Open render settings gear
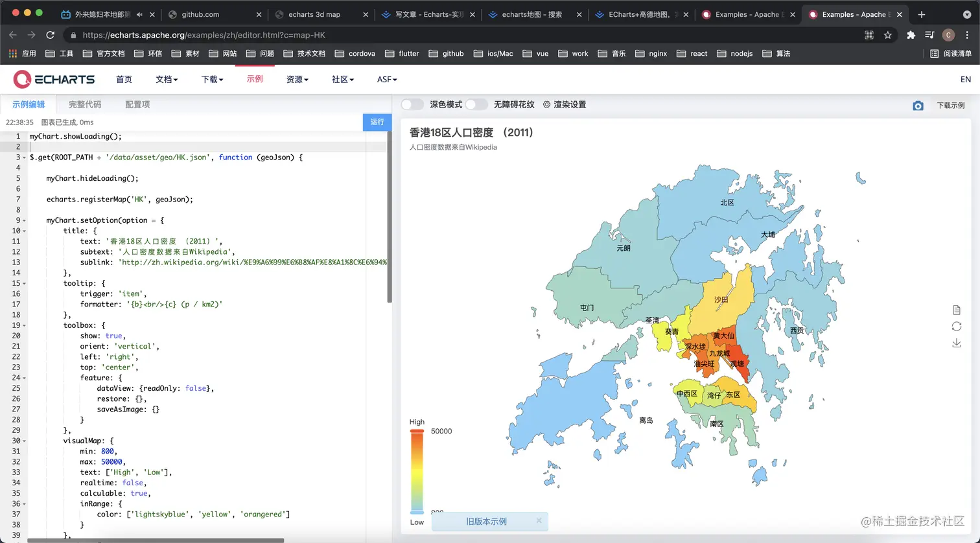980x543 pixels. 546,104
